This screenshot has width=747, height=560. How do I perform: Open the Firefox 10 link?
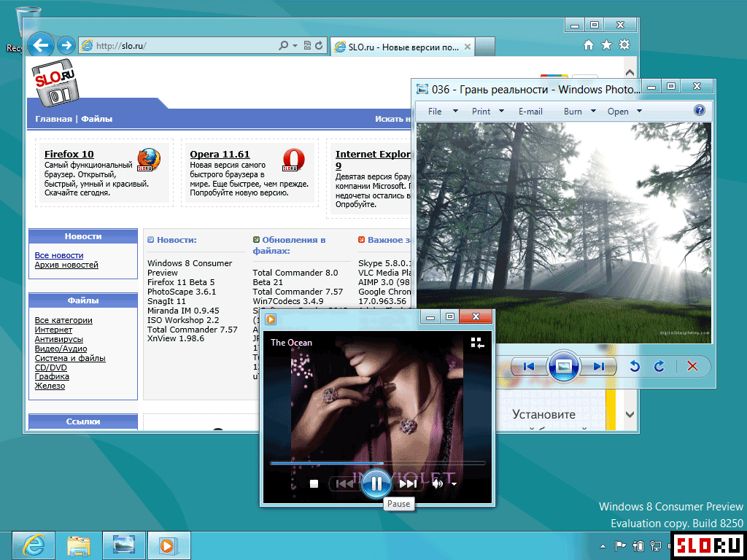pos(69,155)
